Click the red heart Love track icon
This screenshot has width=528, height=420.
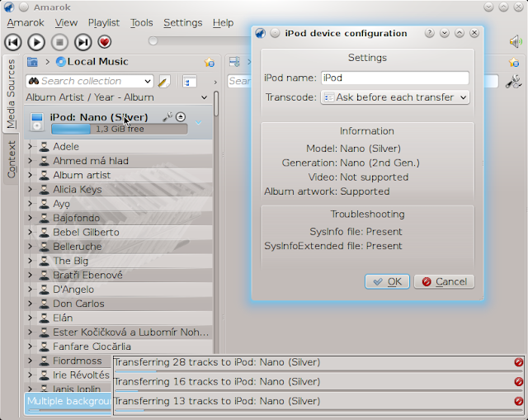click(x=105, y=42)
